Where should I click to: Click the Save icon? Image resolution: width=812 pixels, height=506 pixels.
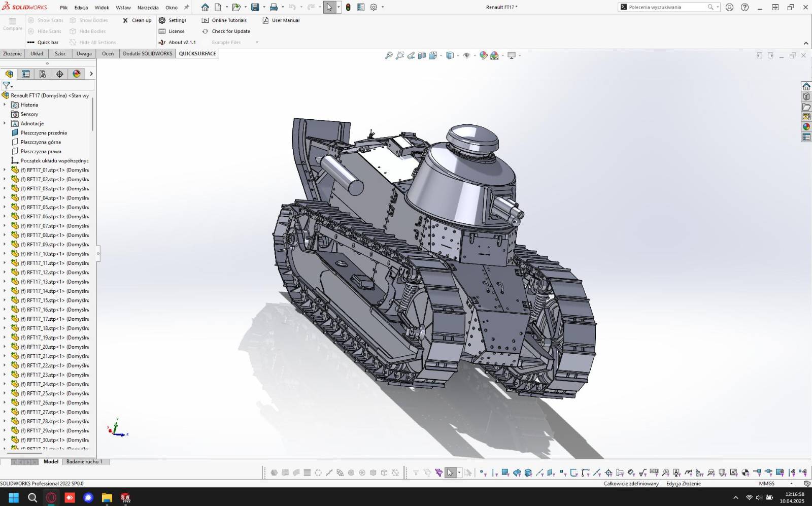(255, 7)
